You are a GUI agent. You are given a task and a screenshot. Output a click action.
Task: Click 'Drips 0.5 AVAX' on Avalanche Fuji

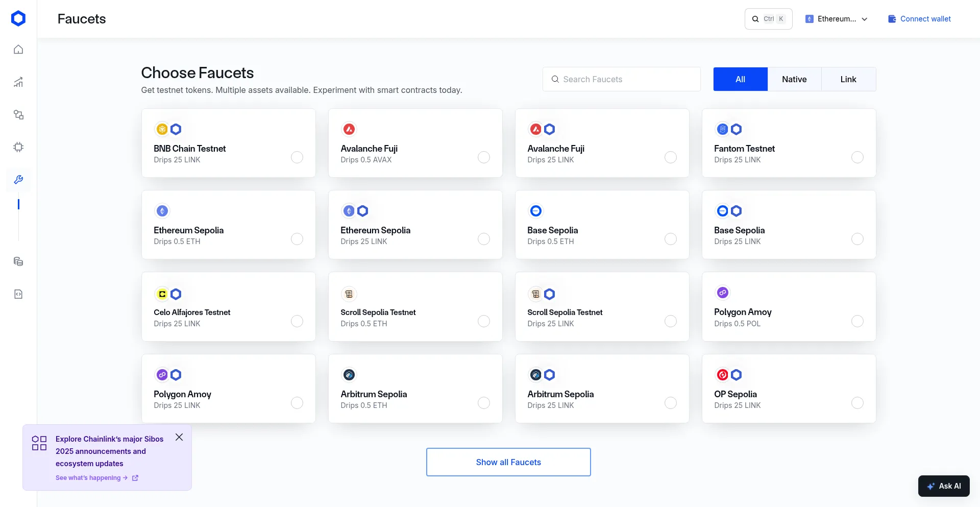coord(366,160)
